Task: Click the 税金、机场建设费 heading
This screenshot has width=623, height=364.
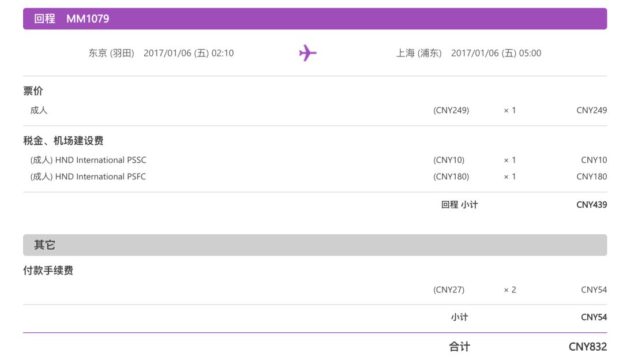Action: click(63, 141)
